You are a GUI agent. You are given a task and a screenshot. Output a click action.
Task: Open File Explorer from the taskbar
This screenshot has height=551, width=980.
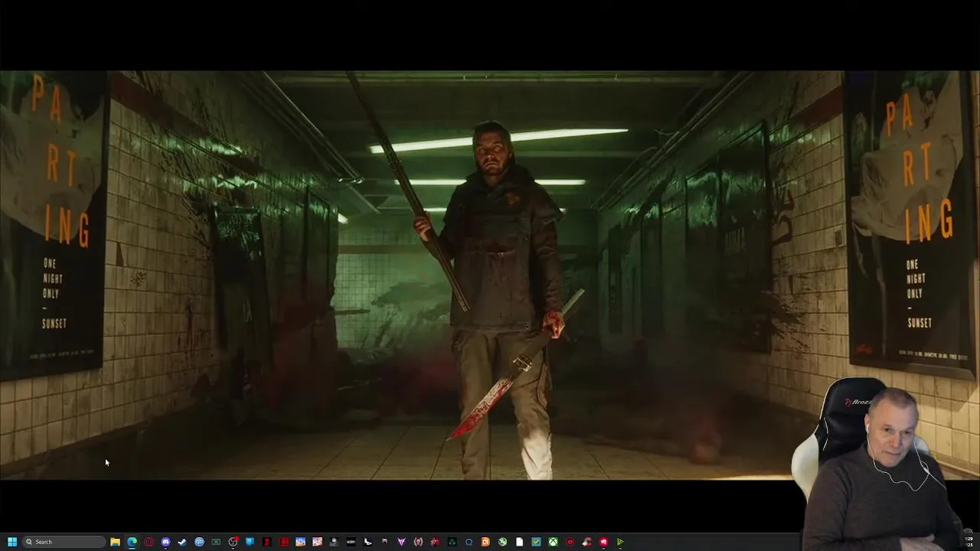115,542
